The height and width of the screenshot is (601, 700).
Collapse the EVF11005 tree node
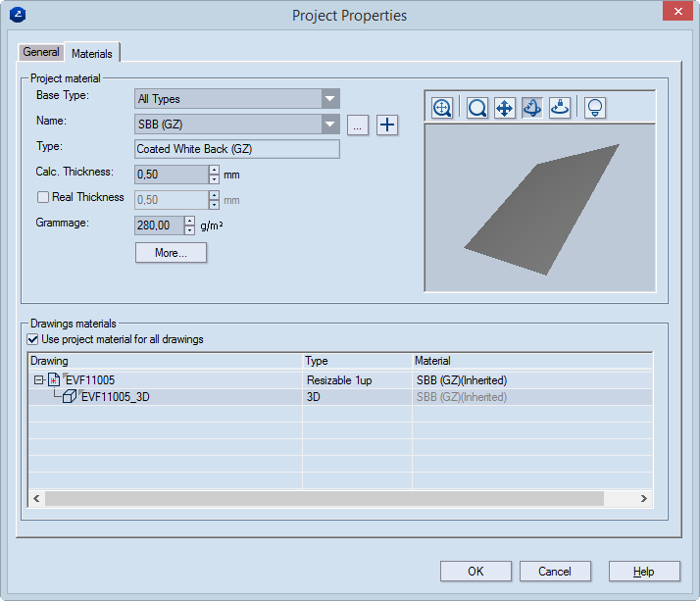pyautogui.click(x=39, y=380)
